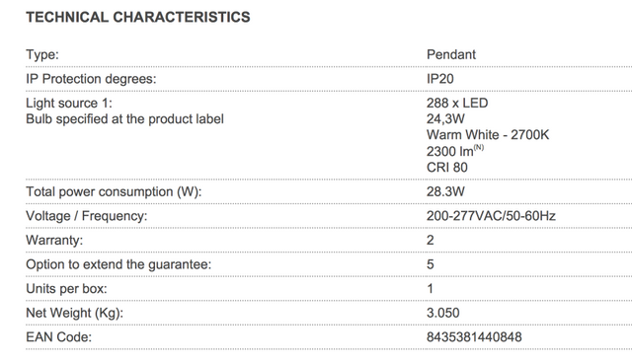Viewport: 632px width, 364px height.
Task: Click Bulb specified at the product label
Action: [124, 119]
